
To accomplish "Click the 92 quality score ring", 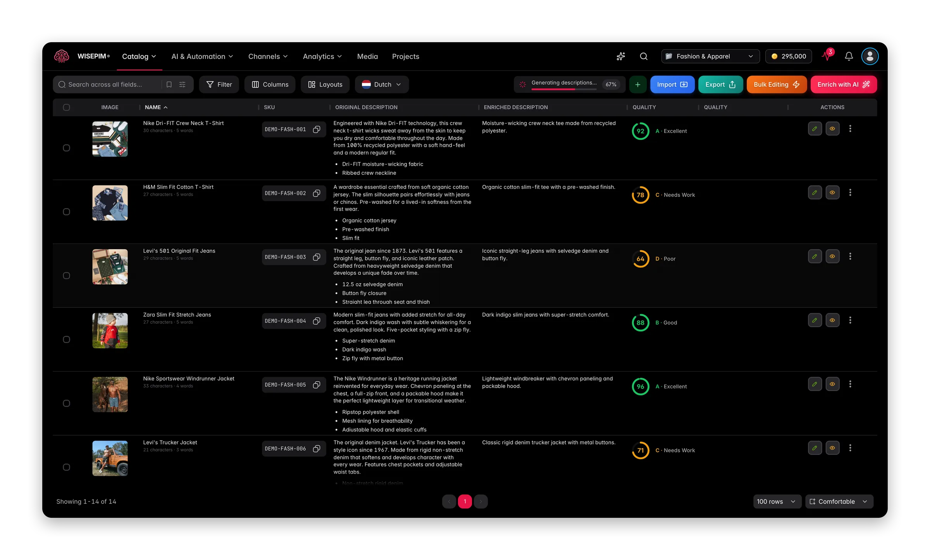I will pyautogui.click(x=641, y=131).
